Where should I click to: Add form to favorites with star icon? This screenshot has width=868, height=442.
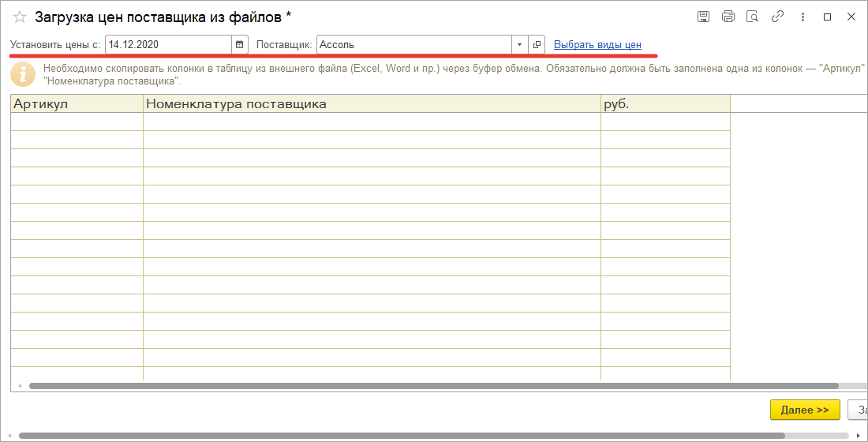(x=20, y=17)
